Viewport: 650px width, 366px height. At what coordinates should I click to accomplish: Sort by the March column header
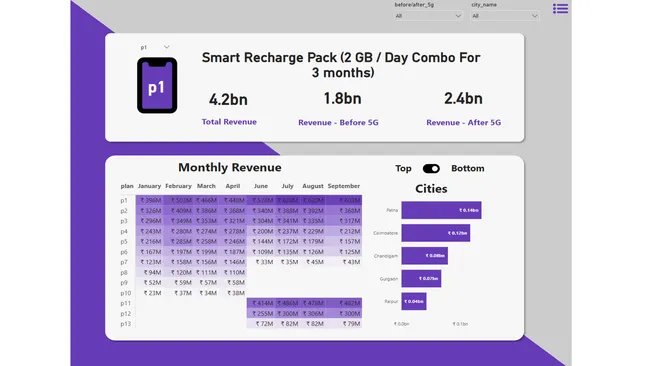[x=206, y=186]
